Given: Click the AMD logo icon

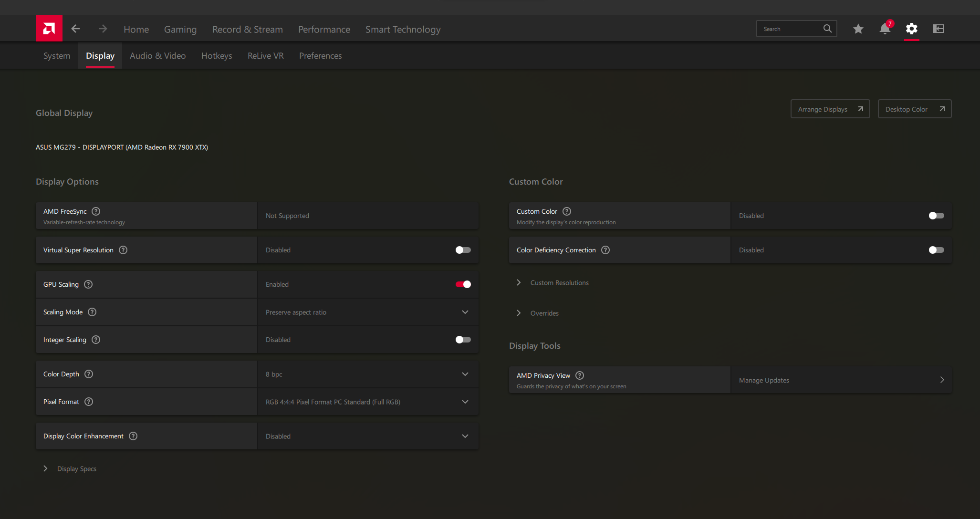Looking at the screenshot, I should [x=49, y=29].
